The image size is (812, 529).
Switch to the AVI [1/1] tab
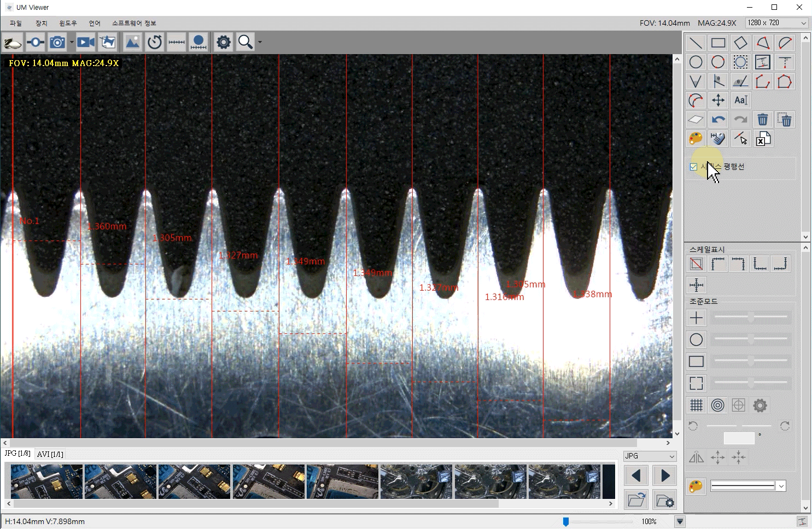tap(50, 454)
